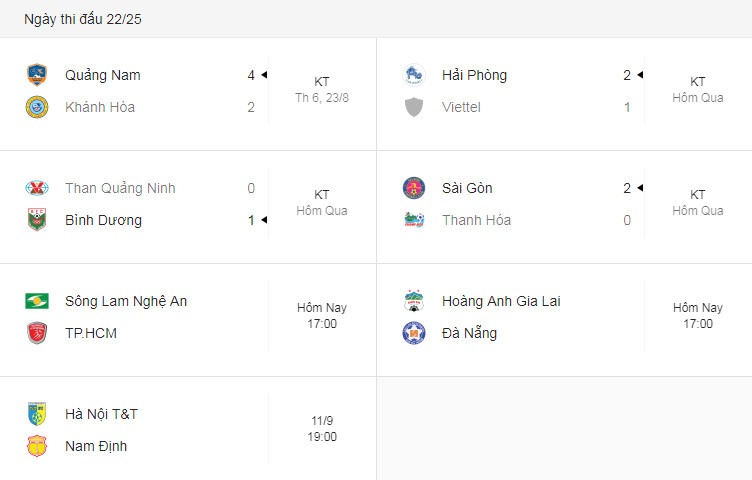This screenshot has height=480, width=752.
Task: Click the TP.HCM red shield crest
Action: point(37,333)
